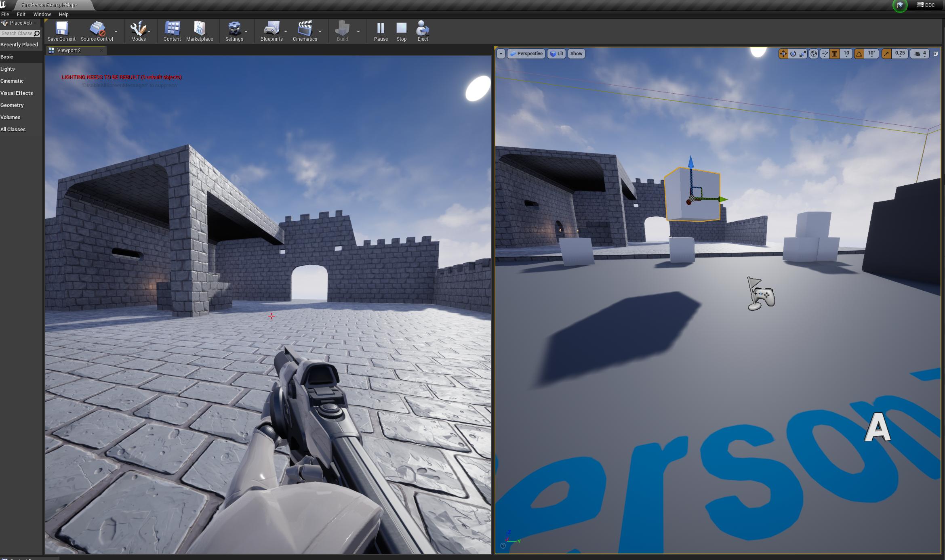Toggle grid snapping in viewport toolbar
The width and height of the screenshot is (945, 560).
[835, 54]
